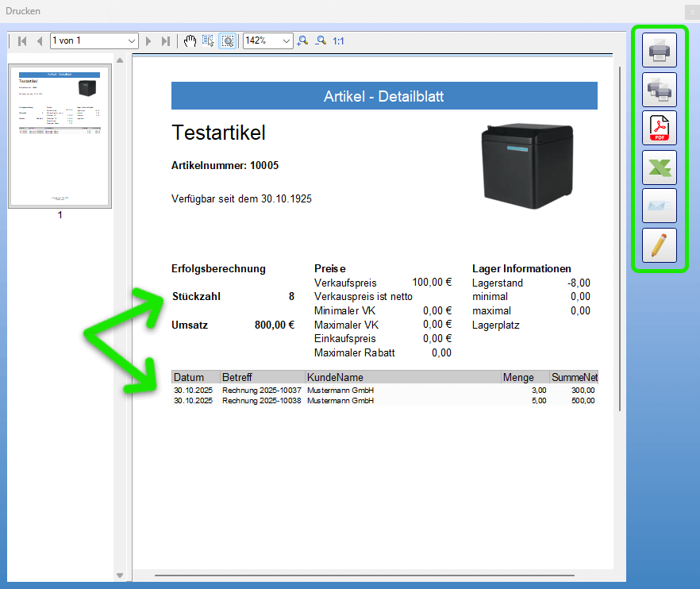Go to the next page
This screenshot has width=700, height=589.
(148, 40)
